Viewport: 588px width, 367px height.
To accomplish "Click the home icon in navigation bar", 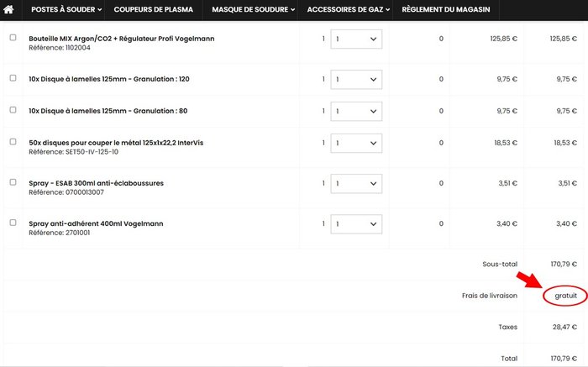I will pyautogui.click(x=12, y=10).
